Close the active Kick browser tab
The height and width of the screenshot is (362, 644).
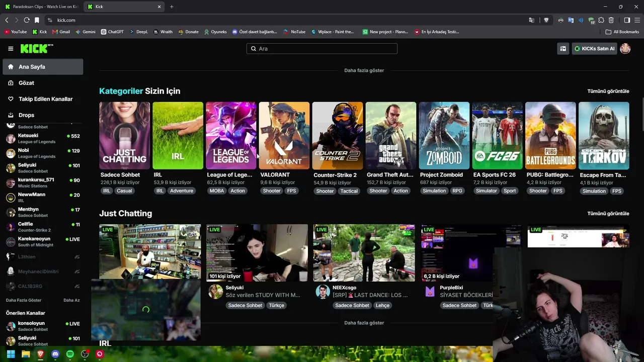point(159,7)
